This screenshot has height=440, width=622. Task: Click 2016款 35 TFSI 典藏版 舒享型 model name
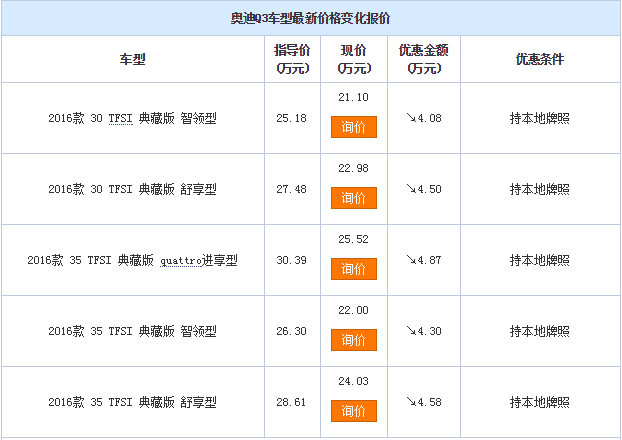132,402
